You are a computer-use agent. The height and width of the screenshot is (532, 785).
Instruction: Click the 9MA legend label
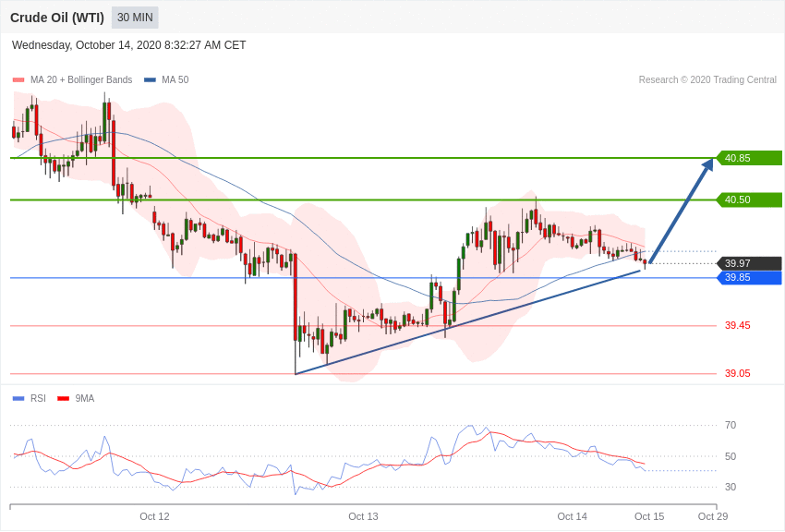click(85, 398)
